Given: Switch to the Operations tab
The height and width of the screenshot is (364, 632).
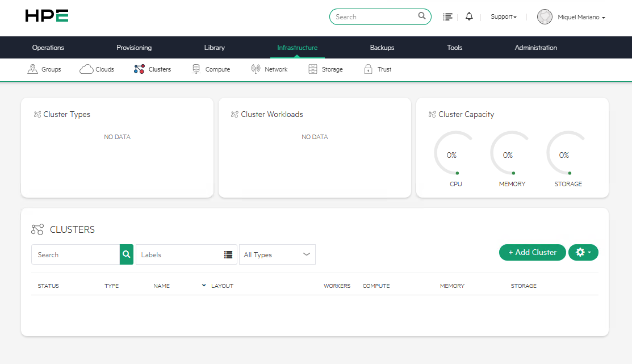Looking at the screenshot, I should (x=48, y=48).
